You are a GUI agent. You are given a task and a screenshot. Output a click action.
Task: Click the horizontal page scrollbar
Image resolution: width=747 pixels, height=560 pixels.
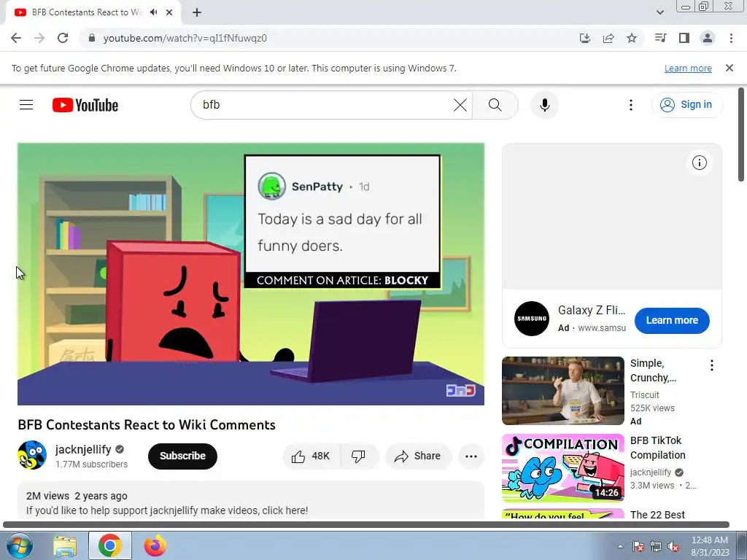pos(366,525)
